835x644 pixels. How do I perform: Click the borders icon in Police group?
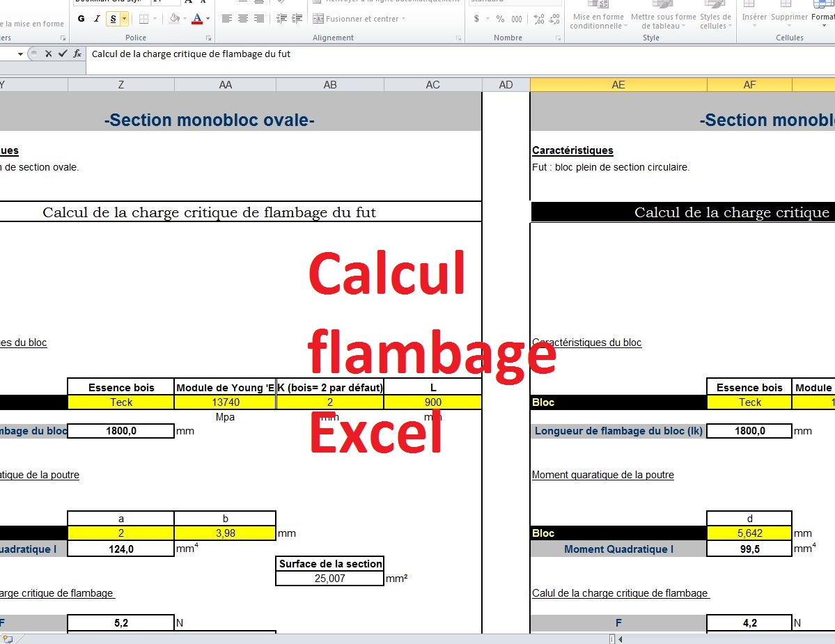[x=143, y=19]
